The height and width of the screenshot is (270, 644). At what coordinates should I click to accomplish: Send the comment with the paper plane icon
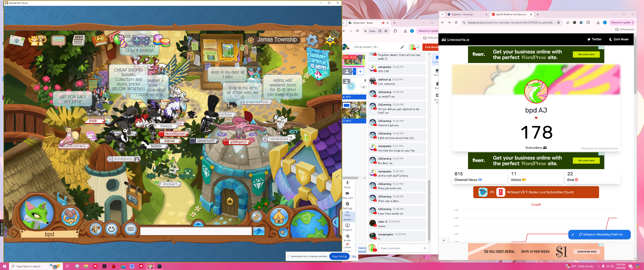425,248
